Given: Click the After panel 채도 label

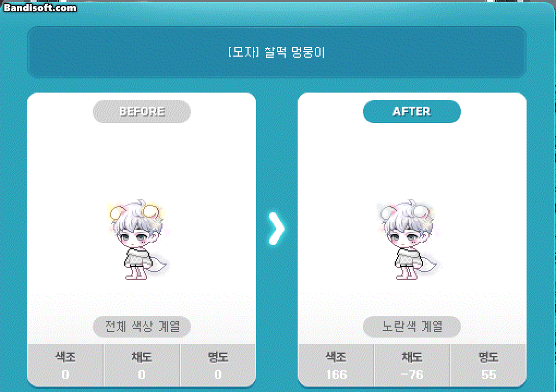Looking at the screenshot, I should pos(412,357).
